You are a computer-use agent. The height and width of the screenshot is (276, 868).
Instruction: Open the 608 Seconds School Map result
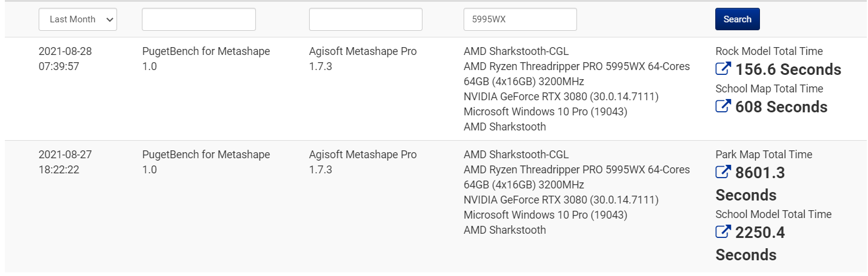click(x=781, y=107)
